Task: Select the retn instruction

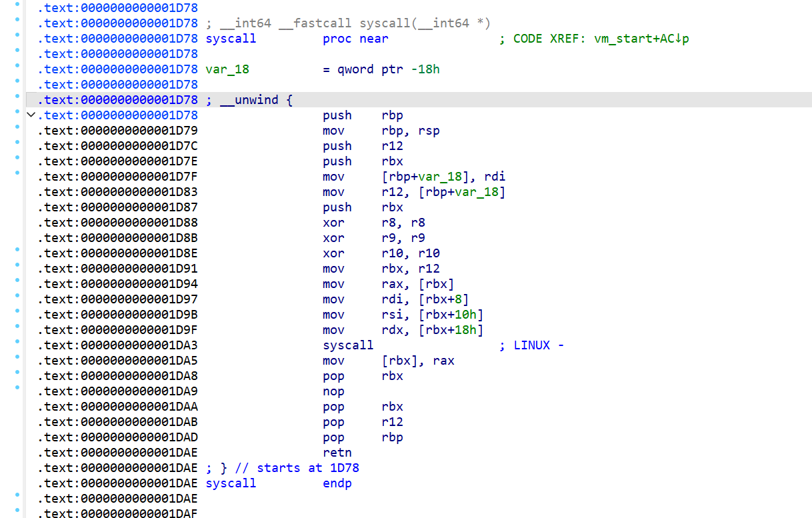Action: coord(337,453)
